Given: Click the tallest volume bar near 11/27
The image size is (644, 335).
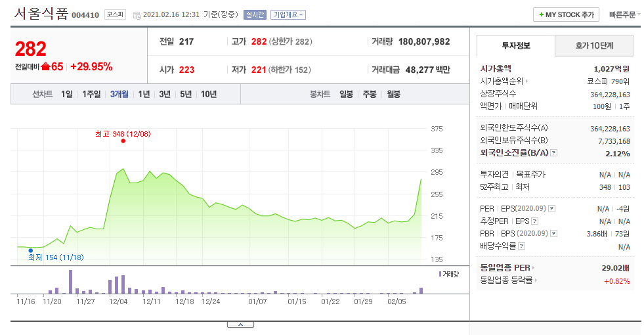Looking at the screenshot, I should point(71,282).
